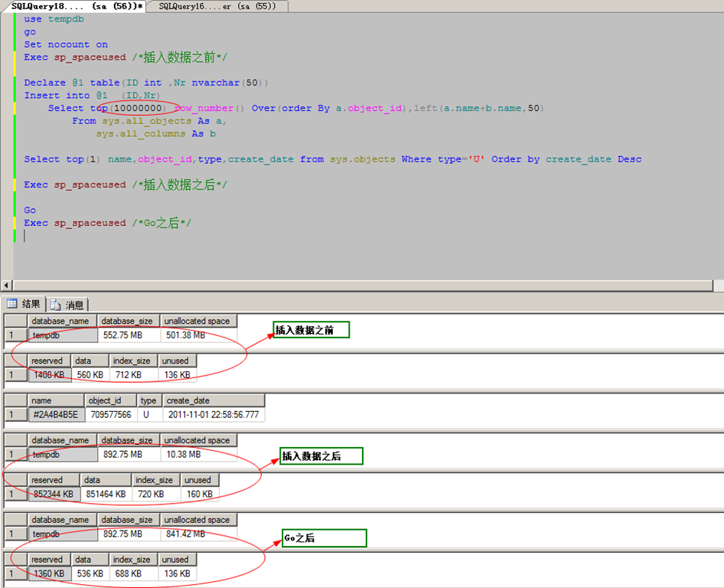Click the 709577566 object_id cell
The width and height of the screenshot is (724, 588).
tap(110, 415)
